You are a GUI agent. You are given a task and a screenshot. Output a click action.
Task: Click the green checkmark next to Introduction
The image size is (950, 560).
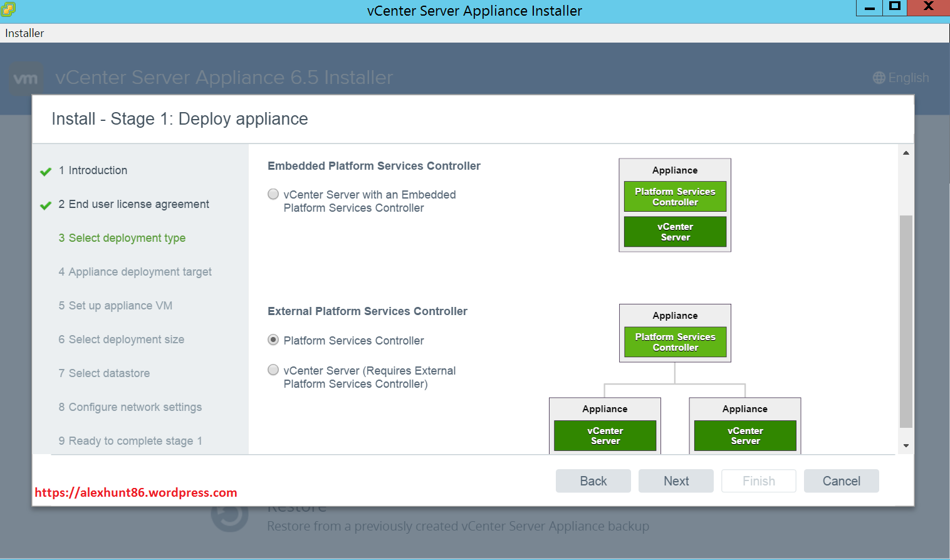click(x=46, y=172)
